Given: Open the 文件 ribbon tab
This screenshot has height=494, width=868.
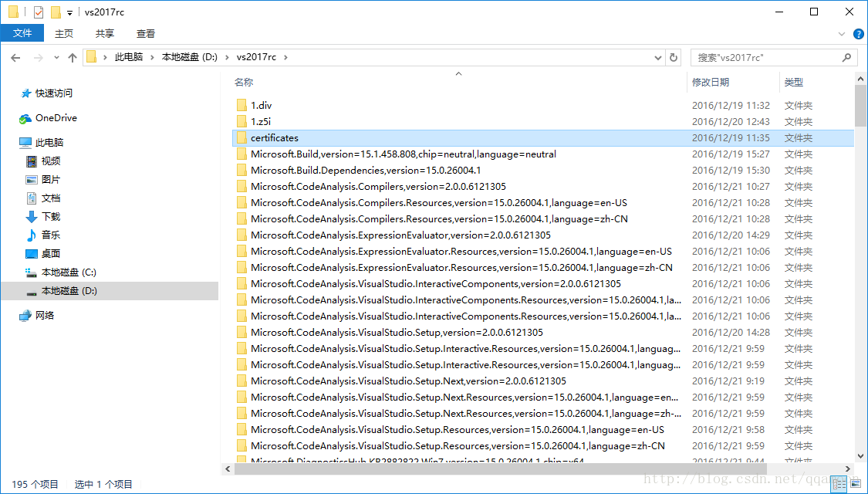Looking at the screenshot, I should pos(22,33).
